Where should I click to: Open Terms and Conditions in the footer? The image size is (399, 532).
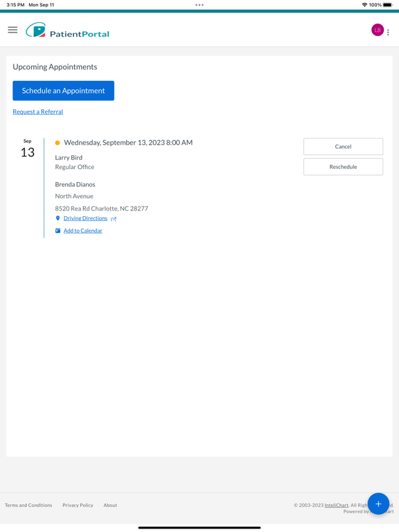pos(28,505)
